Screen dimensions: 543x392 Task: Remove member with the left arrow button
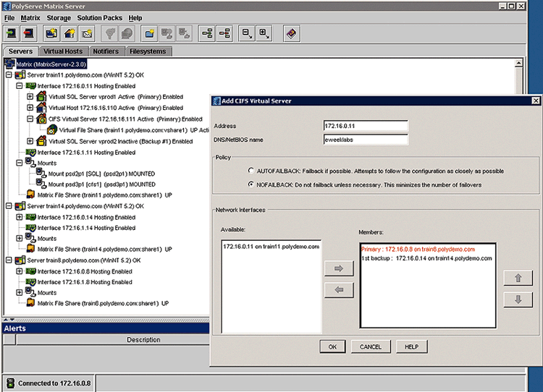click(339, 290)
